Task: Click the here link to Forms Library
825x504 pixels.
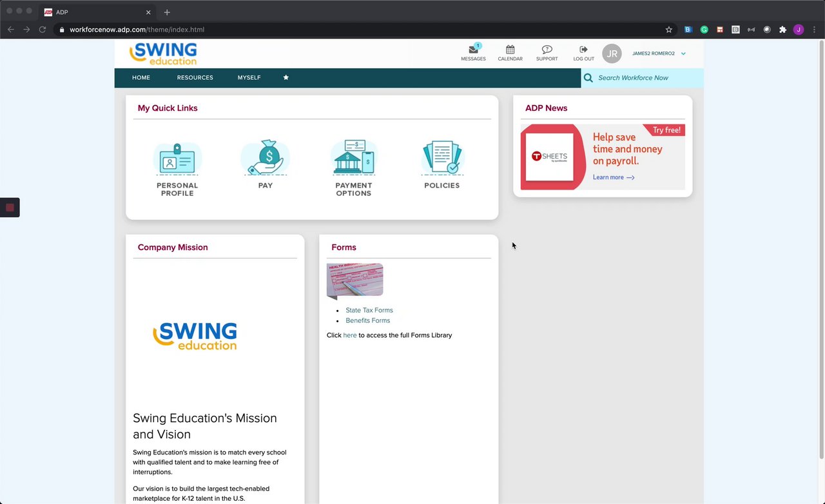Action: click(349, 335)
